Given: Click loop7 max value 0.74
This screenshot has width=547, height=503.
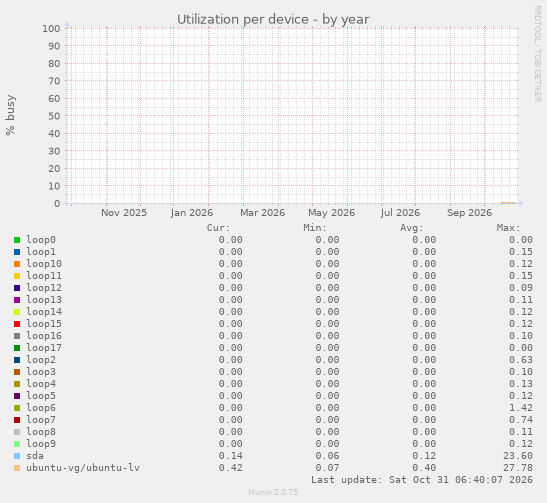Looking at the screenshot, I should pos(521,420).
